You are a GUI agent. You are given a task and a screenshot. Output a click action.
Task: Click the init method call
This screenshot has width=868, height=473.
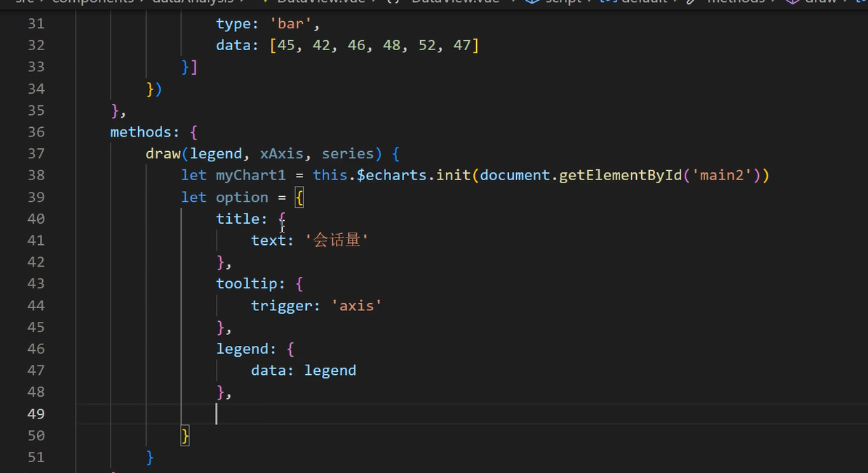point(453,175)
